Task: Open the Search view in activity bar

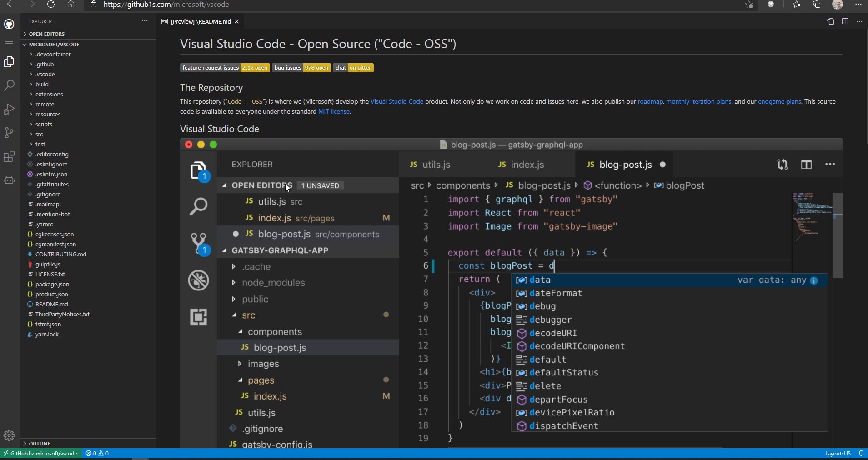Action: click(x=9, y=85)
